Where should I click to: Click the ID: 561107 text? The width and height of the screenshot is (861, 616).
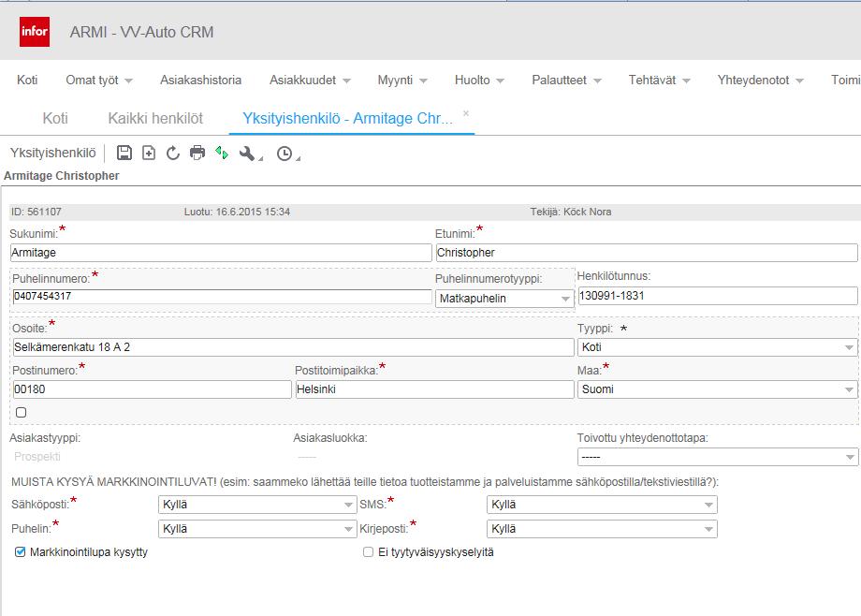point(36,212)
